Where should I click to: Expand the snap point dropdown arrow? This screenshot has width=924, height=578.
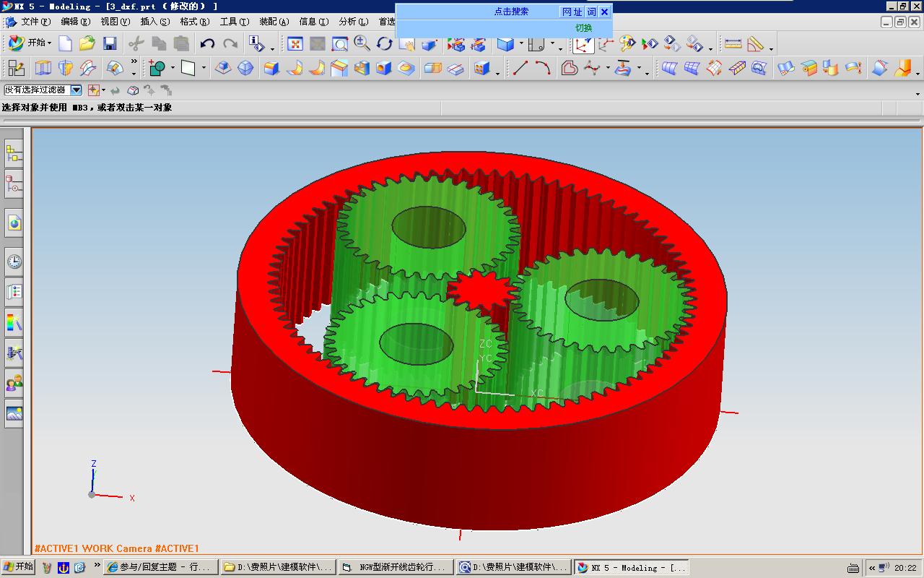click(x=103, y=90)
